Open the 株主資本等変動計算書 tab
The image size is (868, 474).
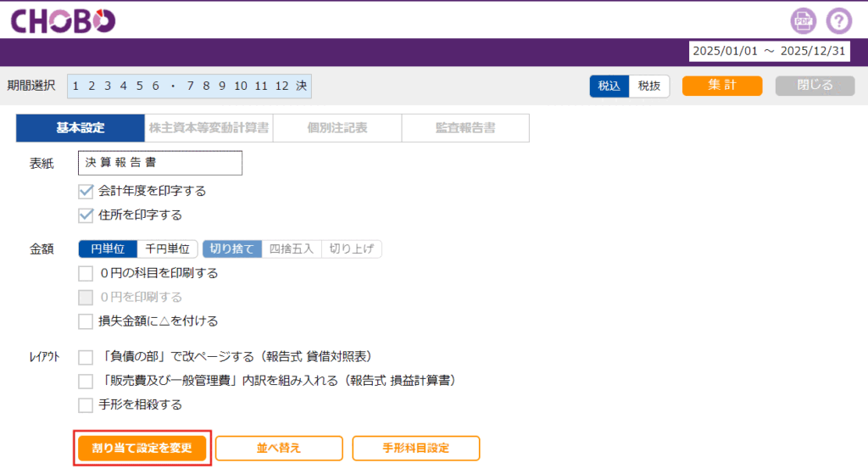[209, 128]
